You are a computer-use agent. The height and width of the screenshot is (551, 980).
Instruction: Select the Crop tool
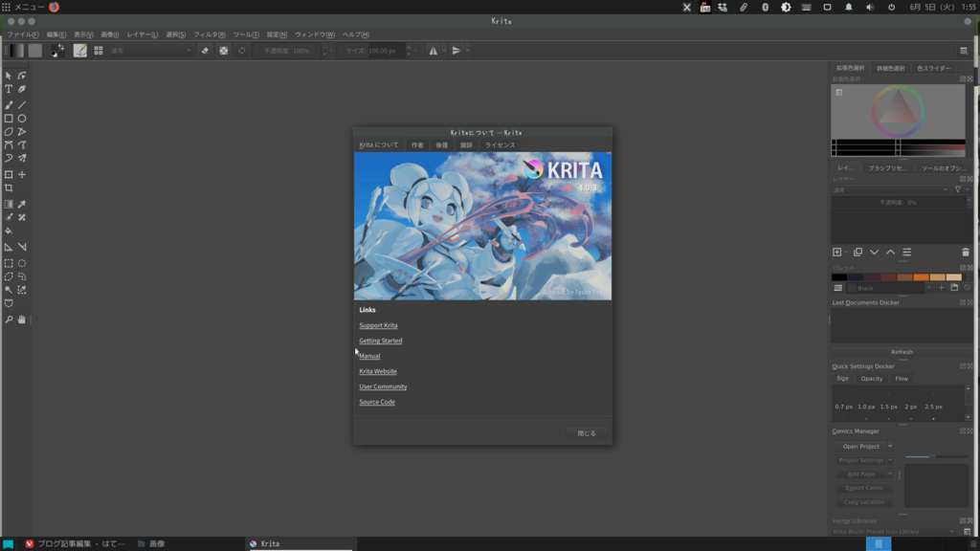(x=9, y=188)
